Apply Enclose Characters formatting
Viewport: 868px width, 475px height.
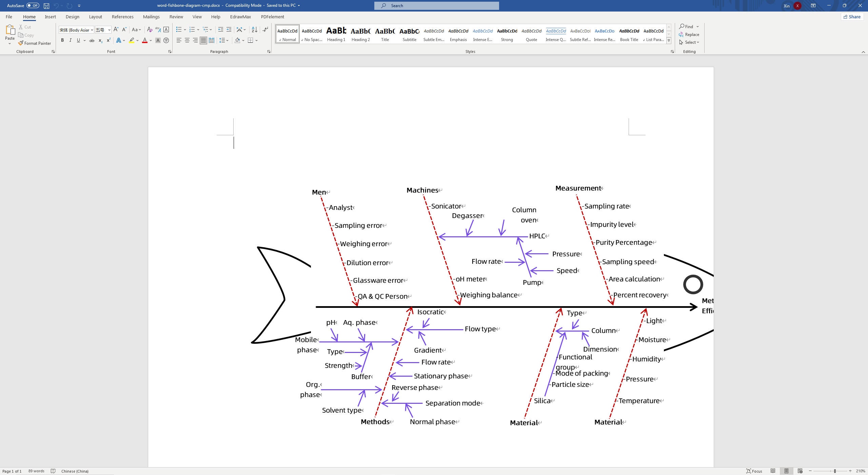(x=166, y=30)
